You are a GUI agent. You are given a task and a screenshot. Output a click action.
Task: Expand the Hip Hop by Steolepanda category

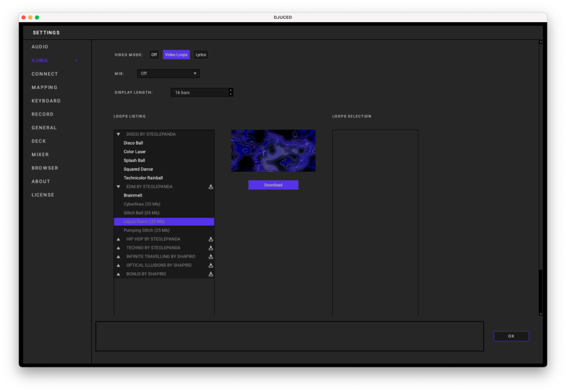118,239
